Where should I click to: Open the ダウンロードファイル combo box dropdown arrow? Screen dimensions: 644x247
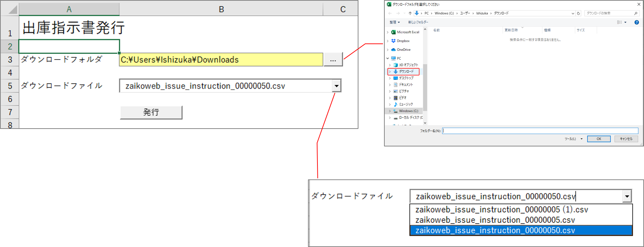pos(336,86)
